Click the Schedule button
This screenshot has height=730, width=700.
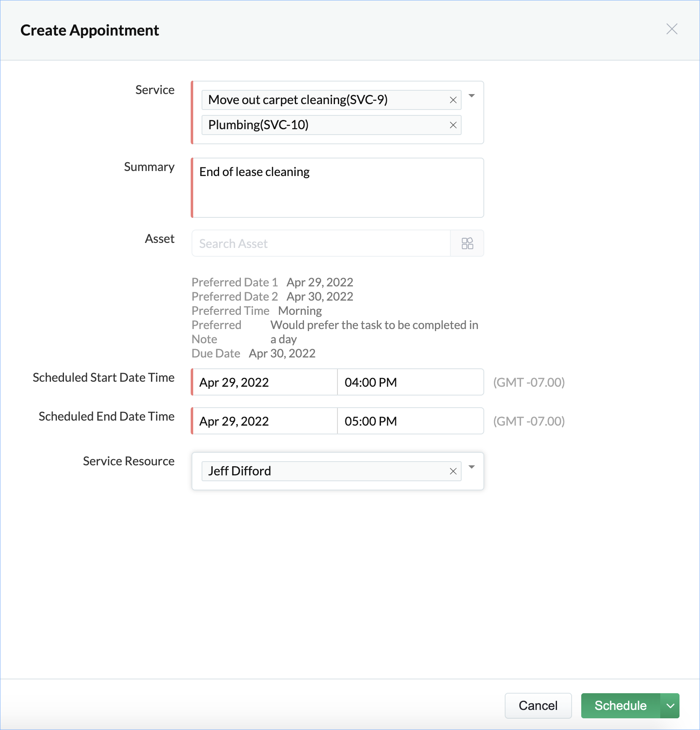click(620, 706)
